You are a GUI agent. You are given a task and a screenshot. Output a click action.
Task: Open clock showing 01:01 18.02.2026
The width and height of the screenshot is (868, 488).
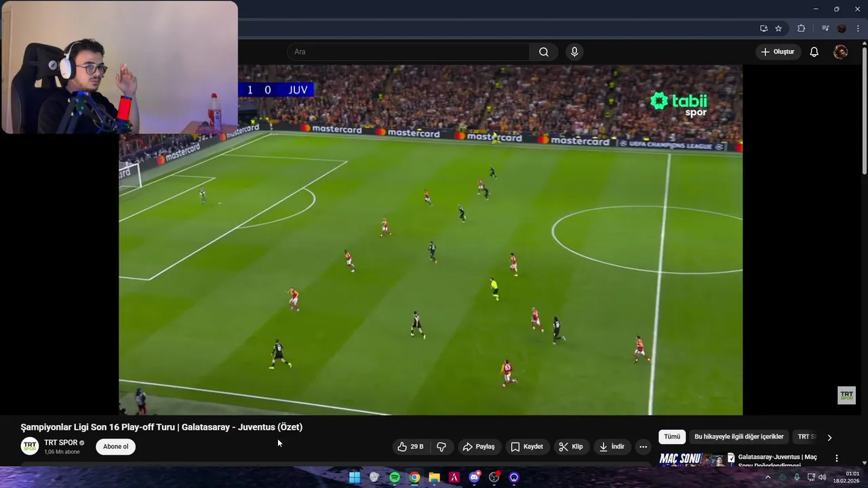(x=846, y=477)
